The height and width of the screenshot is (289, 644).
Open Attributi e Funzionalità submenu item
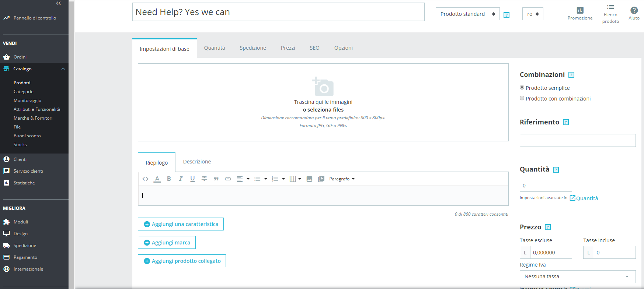(37, 109)
